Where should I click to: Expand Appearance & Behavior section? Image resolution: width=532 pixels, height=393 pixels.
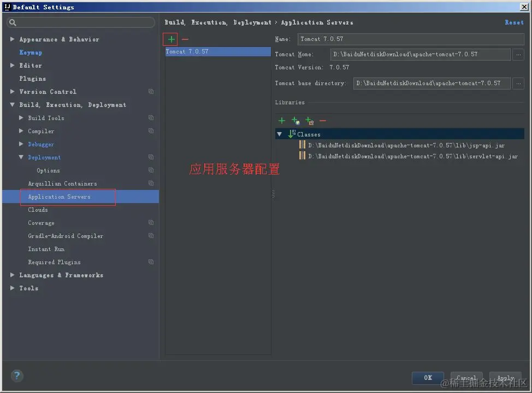(x=12, y=39)
